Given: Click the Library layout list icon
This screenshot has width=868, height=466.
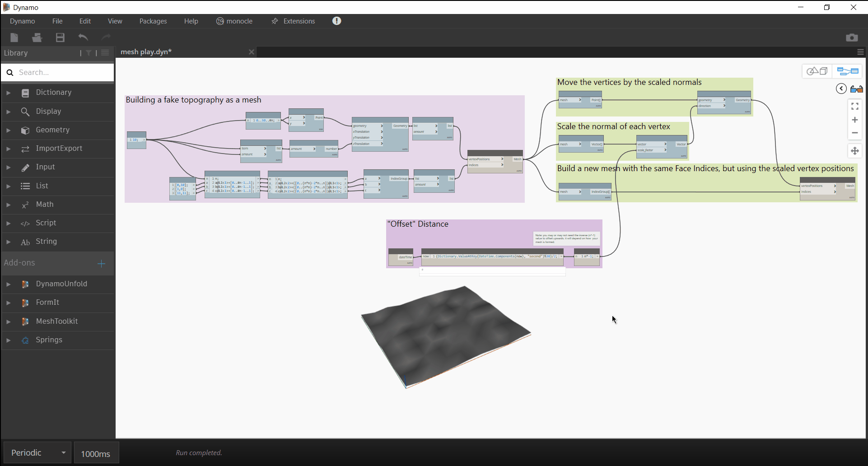Looking at the screenshot, I should (x=105, y=53).
